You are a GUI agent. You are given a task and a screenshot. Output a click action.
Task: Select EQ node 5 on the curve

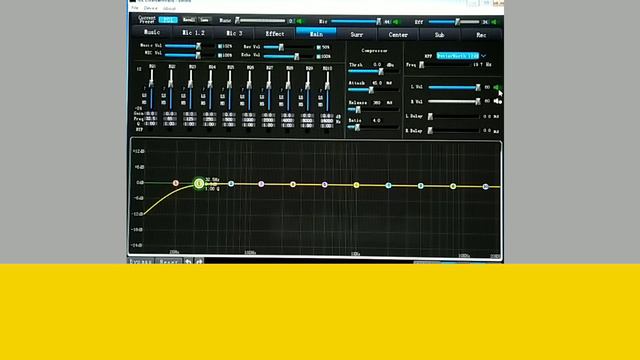coord(324,185)
